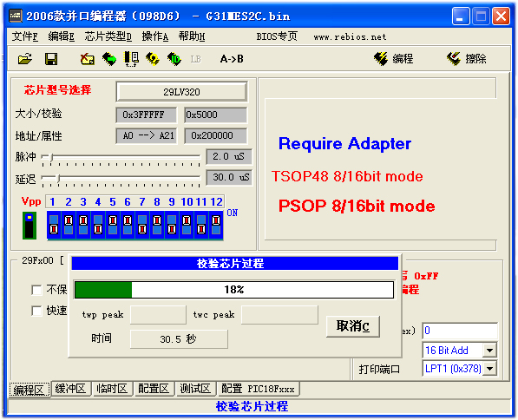Check the 快速 checkbox
The height and width of the screenshot is (420, 518).
click(x=36, y=311)
